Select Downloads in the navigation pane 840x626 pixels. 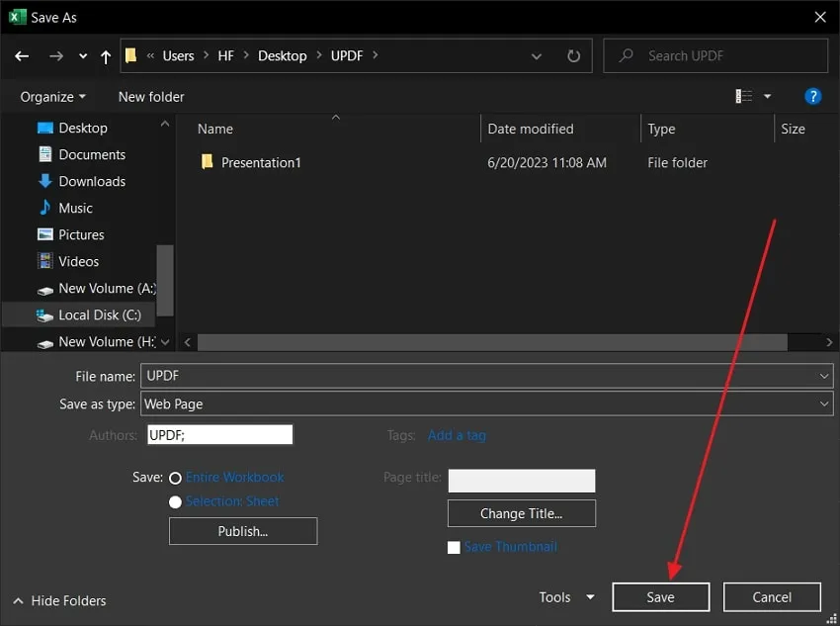91,181
